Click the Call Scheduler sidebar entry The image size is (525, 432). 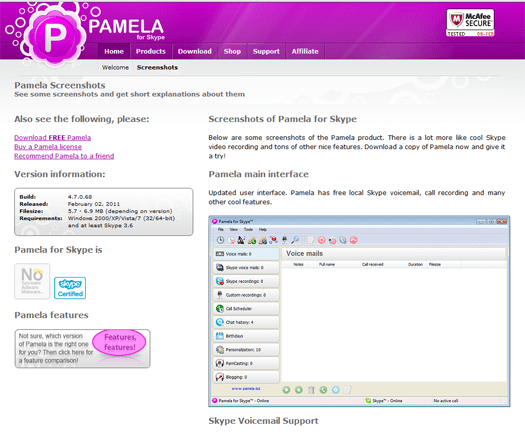pos(246,308)
